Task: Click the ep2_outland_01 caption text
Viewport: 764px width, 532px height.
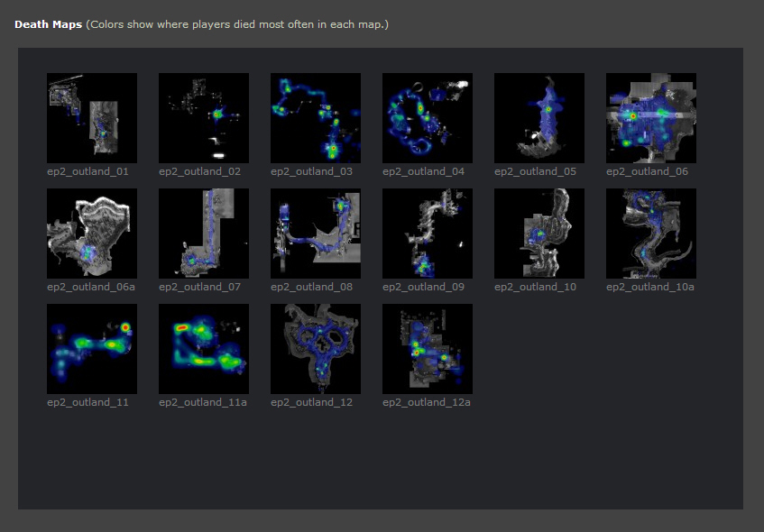Action: pos(87,171)
